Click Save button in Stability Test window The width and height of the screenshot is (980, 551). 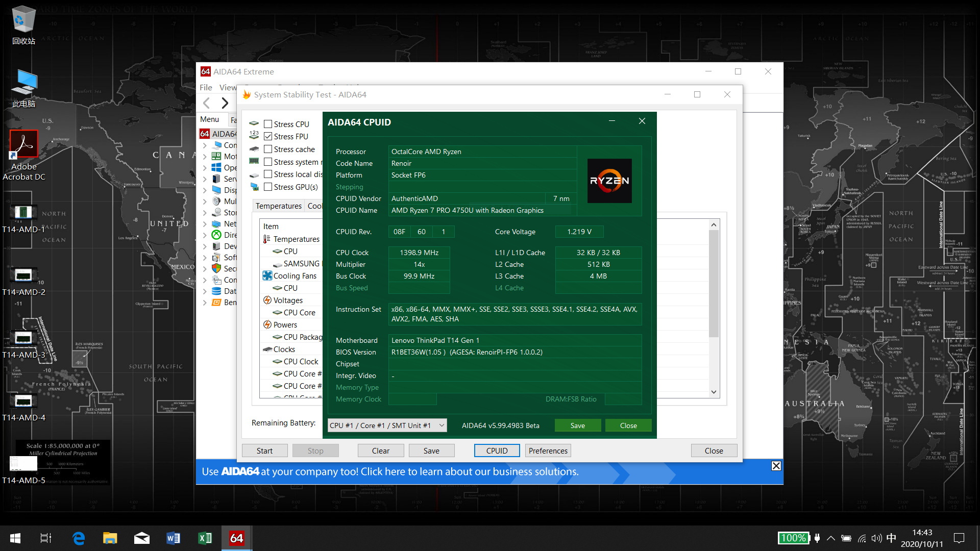[431, 450]
